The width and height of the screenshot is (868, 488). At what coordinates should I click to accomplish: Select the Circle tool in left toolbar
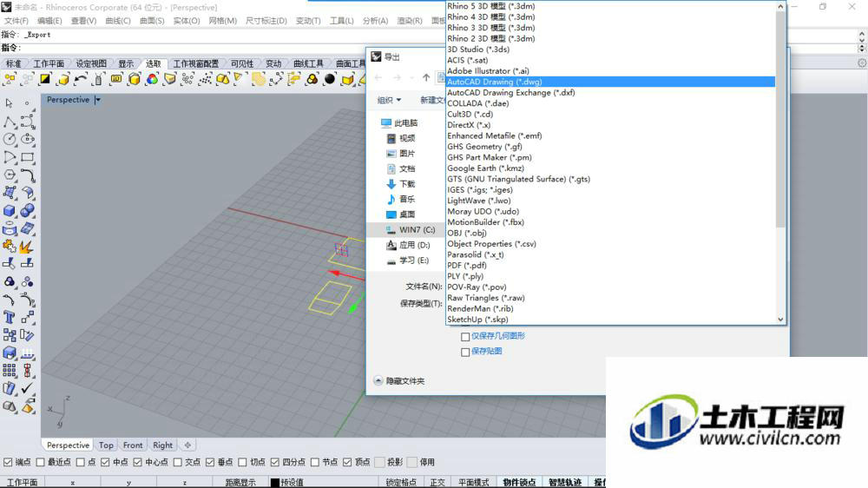pyautogui.click(x=10, y=139)
